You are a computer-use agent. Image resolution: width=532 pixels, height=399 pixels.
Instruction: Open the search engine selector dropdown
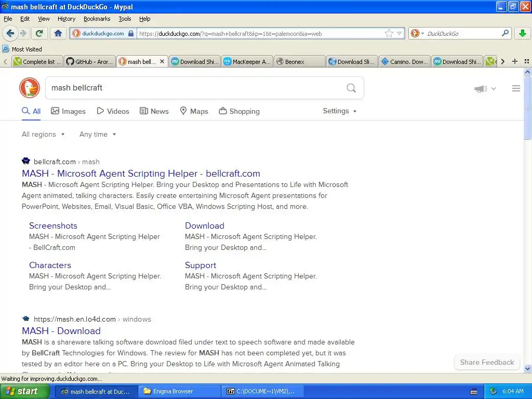[x=417, y=33]
